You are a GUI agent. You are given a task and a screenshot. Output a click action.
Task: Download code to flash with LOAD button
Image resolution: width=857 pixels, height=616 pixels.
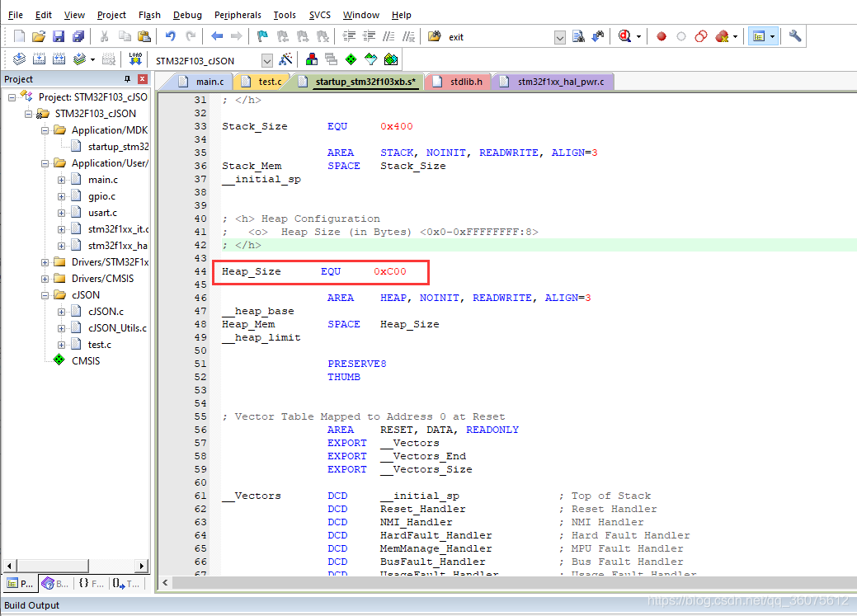click(134, 59)
